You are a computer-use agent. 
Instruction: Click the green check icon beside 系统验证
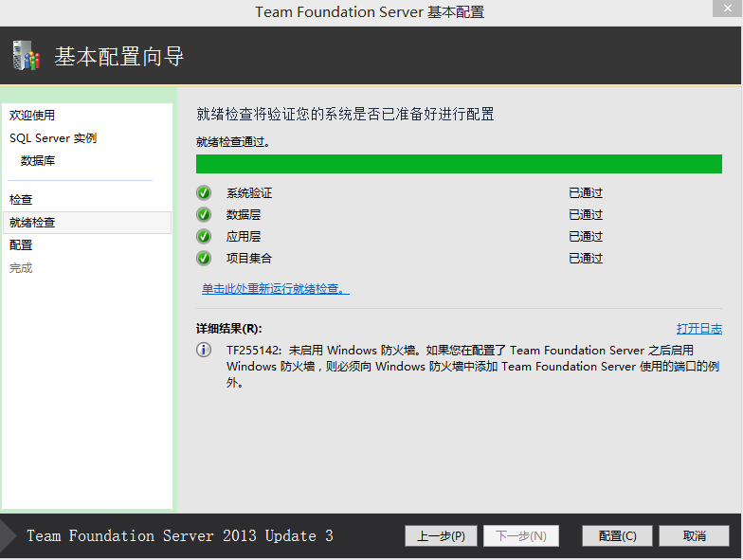tap(204, 193)
